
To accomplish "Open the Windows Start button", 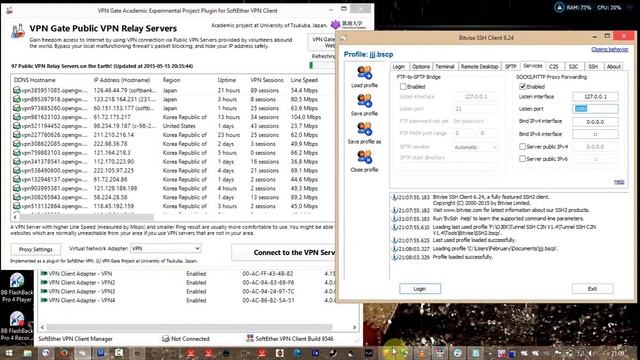I will pyautogui.click(x=8, y=353).
